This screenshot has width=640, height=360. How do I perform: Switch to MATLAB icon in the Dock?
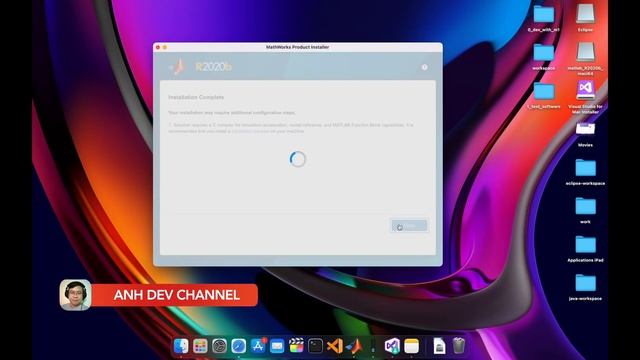coord(354,346)
